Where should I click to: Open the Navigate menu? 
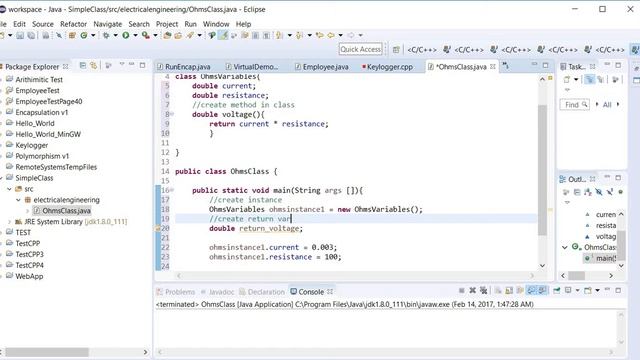click(107, 24)
